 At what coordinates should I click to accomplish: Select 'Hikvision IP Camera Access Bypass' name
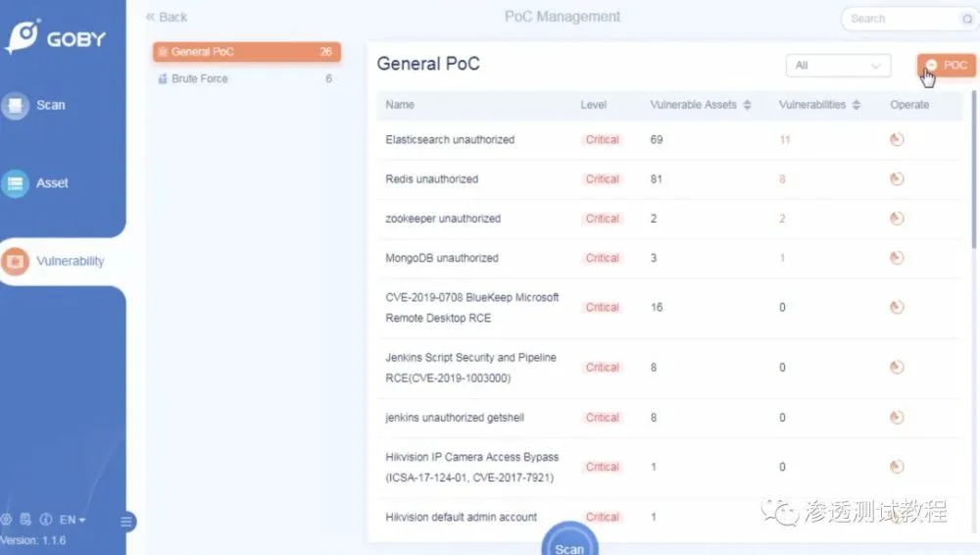click(x=472, y=467)
